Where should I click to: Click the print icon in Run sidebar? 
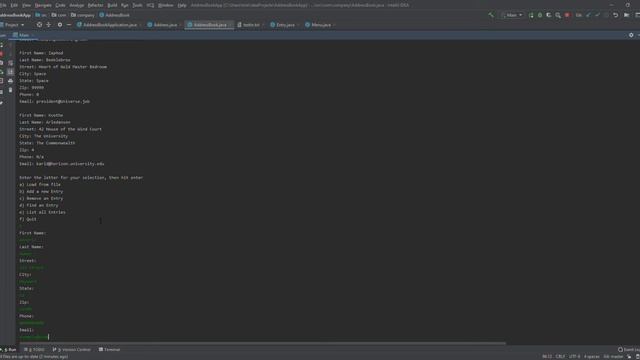11,81
